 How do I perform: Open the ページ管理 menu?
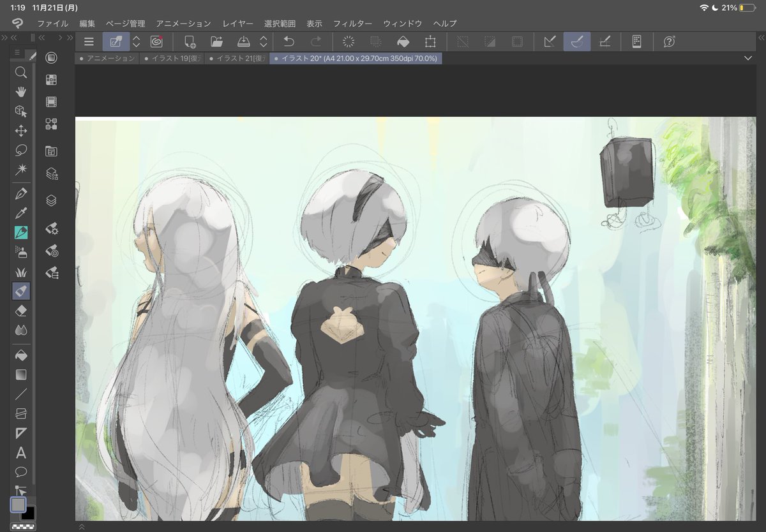pos(125,24)
